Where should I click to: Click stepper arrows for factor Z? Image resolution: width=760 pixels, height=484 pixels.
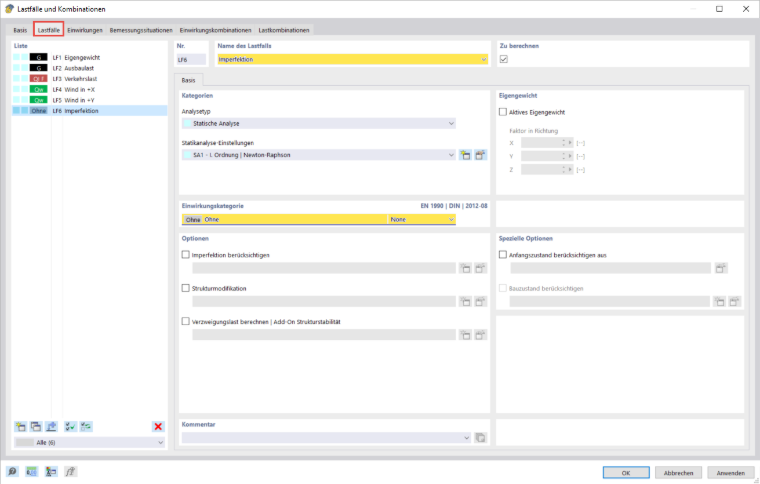[564, 170]
